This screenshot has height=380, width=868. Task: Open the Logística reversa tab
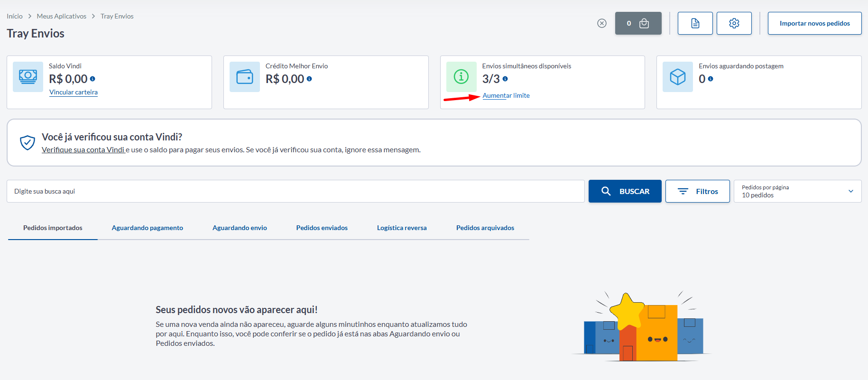tap(402, 228)
